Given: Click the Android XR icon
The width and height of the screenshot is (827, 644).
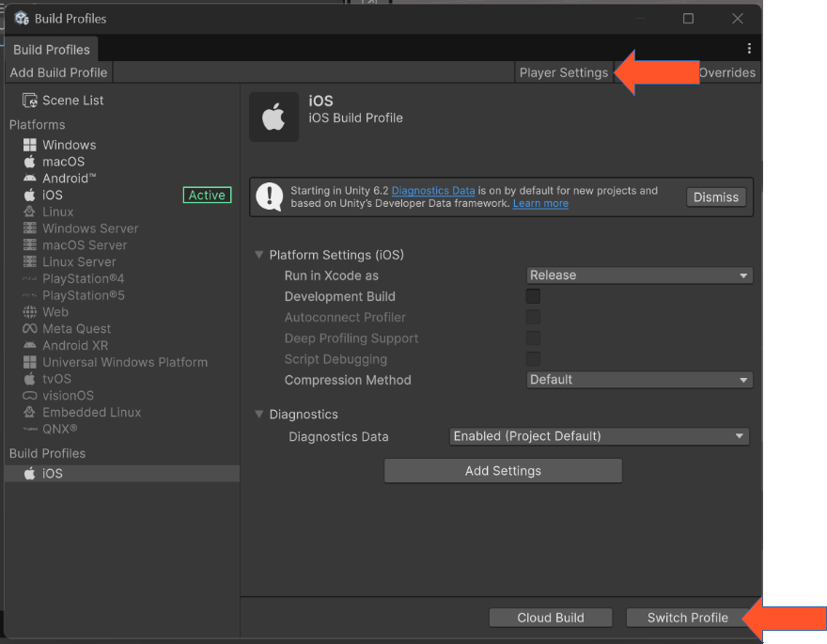Looking at the screenshot, I should [x=29, y=345].
